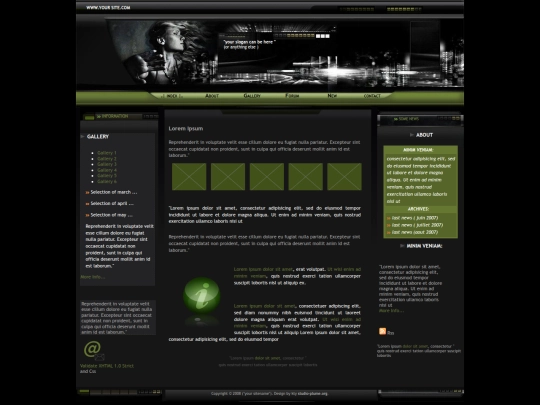The width and height of the screenshot is (540, 405).
Task: Open Gallery 2 link
Action: pyautogui.click(x=107, y=159)
